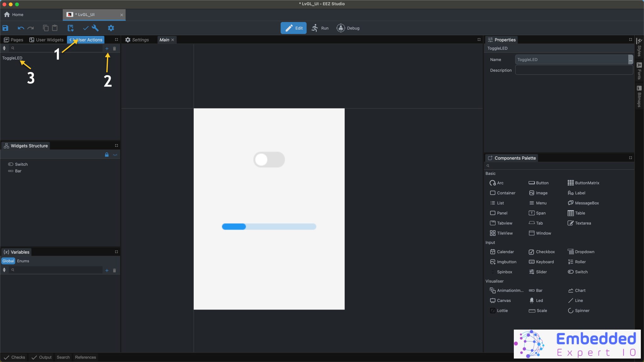Maximize the Properties panel
The image size is (644, 362).
[631, 40]
